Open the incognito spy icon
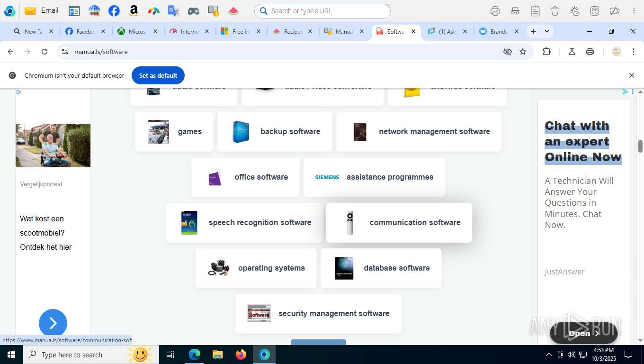The image size is (644, 364). 515,11
